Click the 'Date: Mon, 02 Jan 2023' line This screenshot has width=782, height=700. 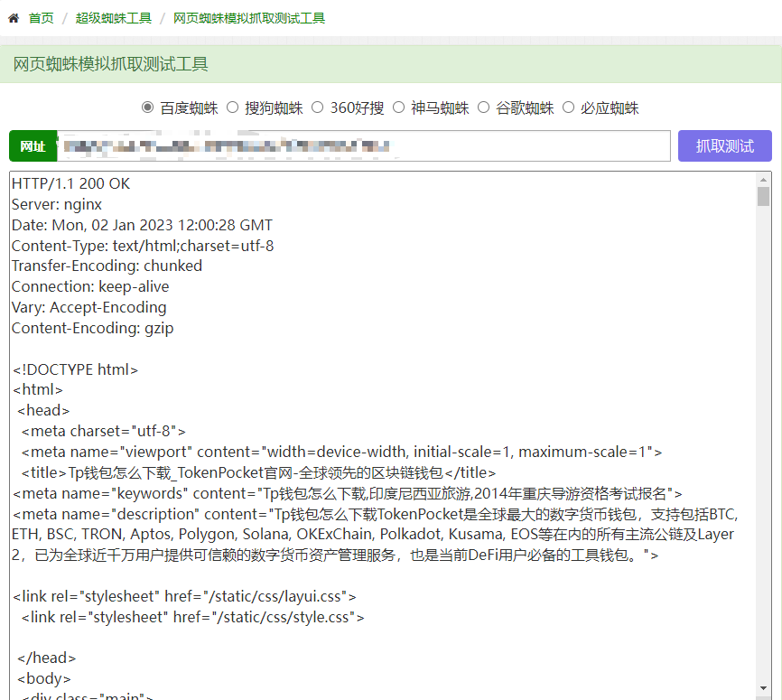click(x=142, y=225)
